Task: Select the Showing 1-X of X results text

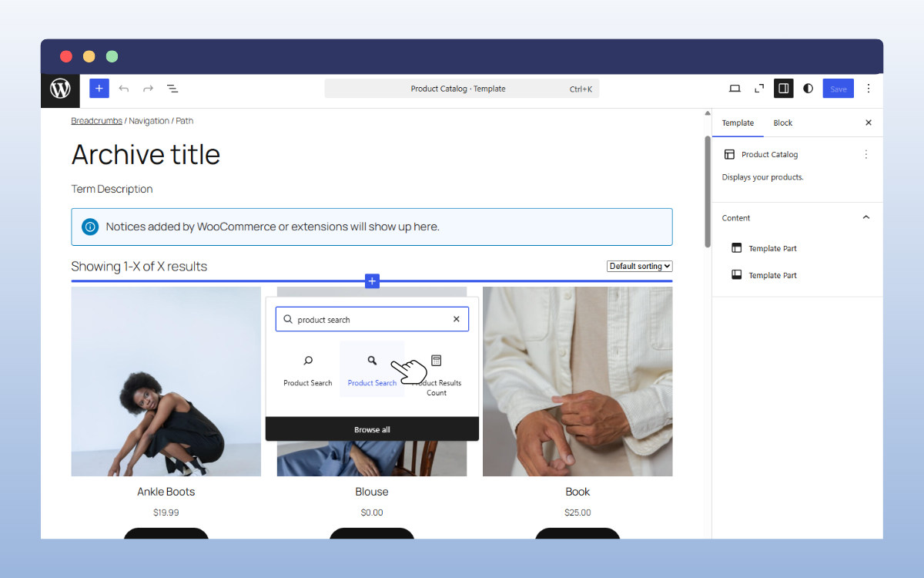Action: [x=139, y=267]
